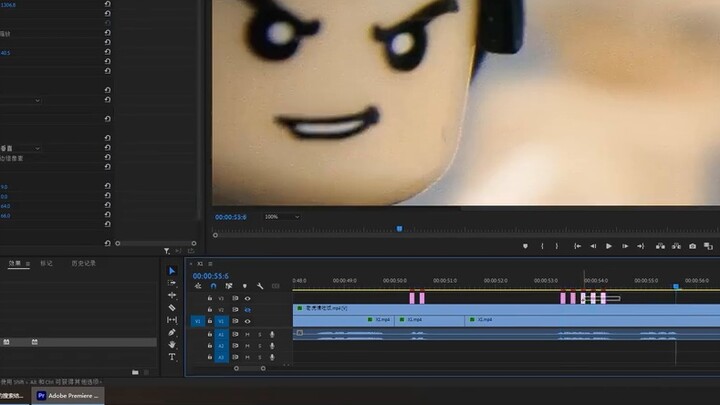
Task: Solo audio track A3
Action: 260,357
